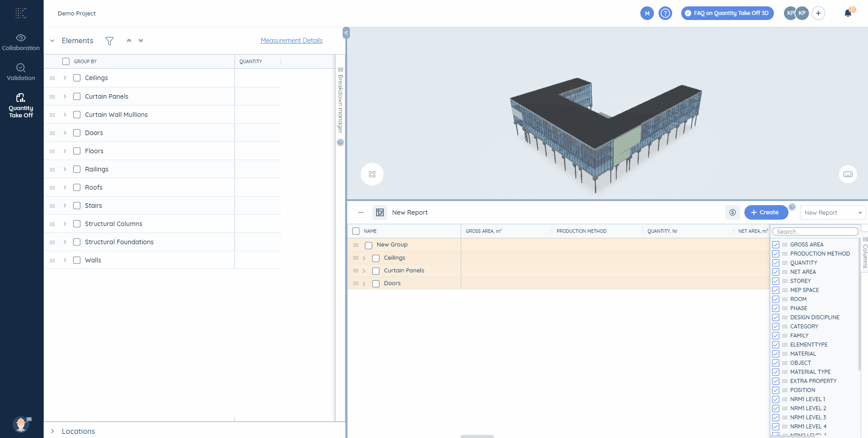Screen dimensions: 868x438
Task: Open the Breakdown manager side tab
Action: click(x=340, y=100)
